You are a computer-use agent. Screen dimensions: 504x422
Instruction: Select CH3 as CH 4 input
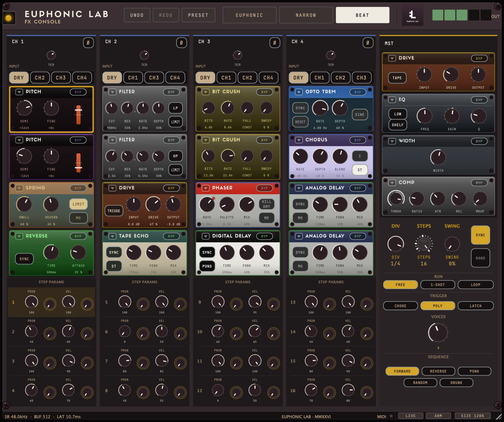[x=361, y=78]
